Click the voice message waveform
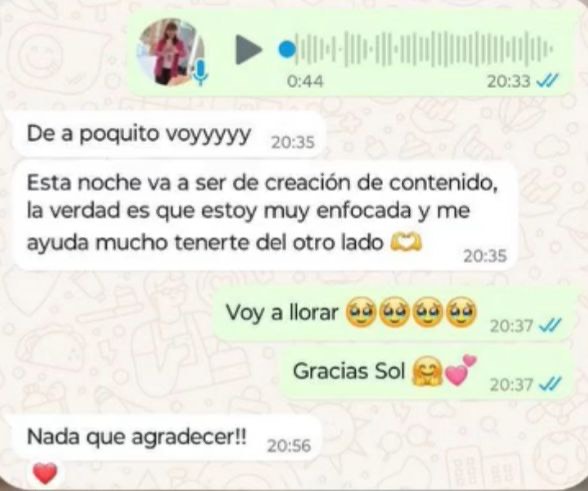The width and height of the screenshot is (588, 491). [424, 49]
